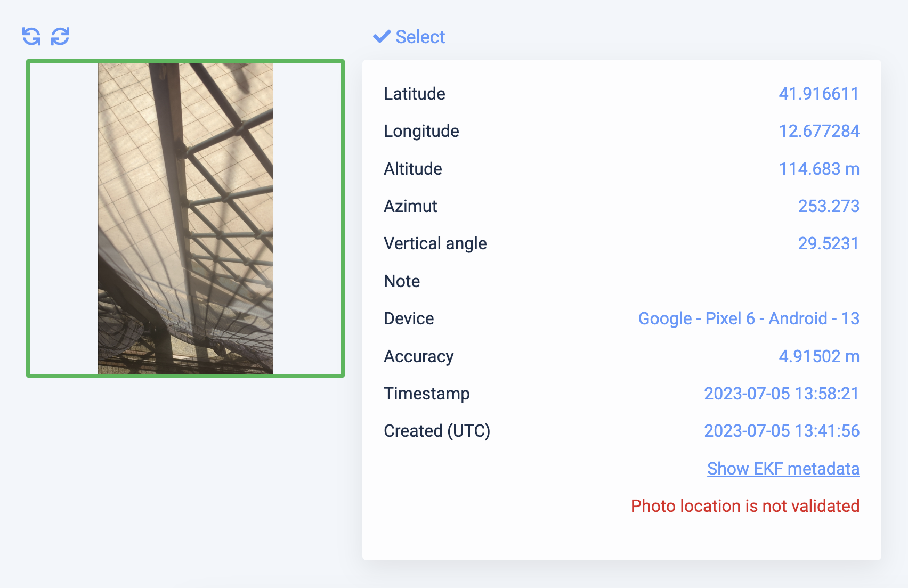Click the accuracy value 4.91502 m
The height and width of the screenshot is (588, 908).
(819, 356)
